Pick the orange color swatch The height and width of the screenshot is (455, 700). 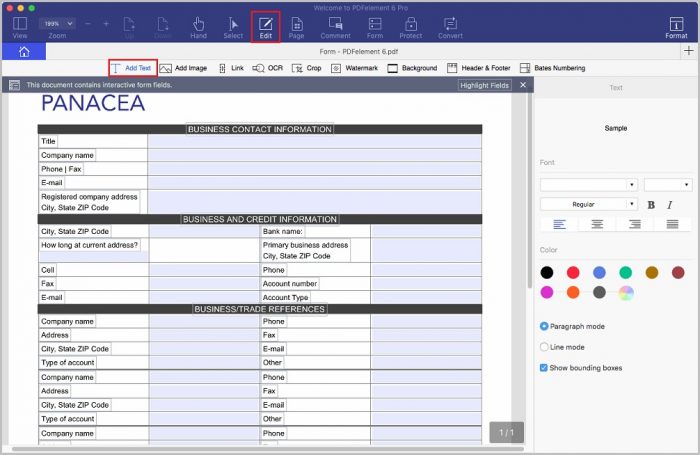[573, 292]
